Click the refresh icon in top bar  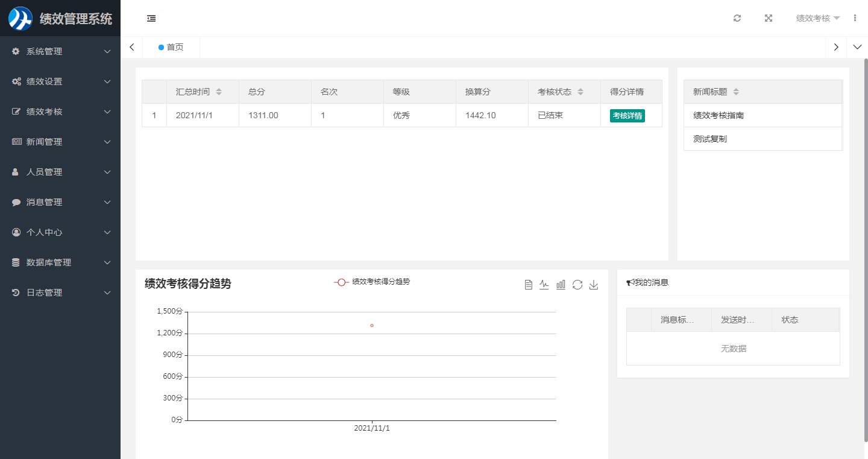737,18
